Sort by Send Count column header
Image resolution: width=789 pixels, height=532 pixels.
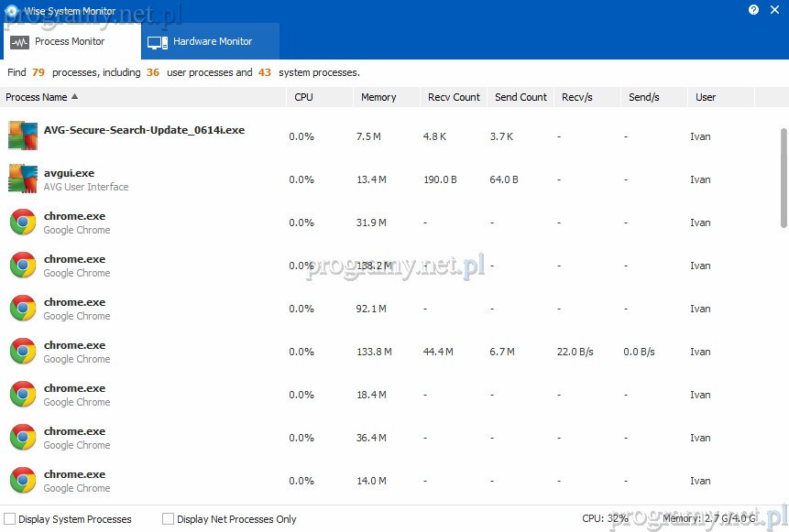(521, 97)
